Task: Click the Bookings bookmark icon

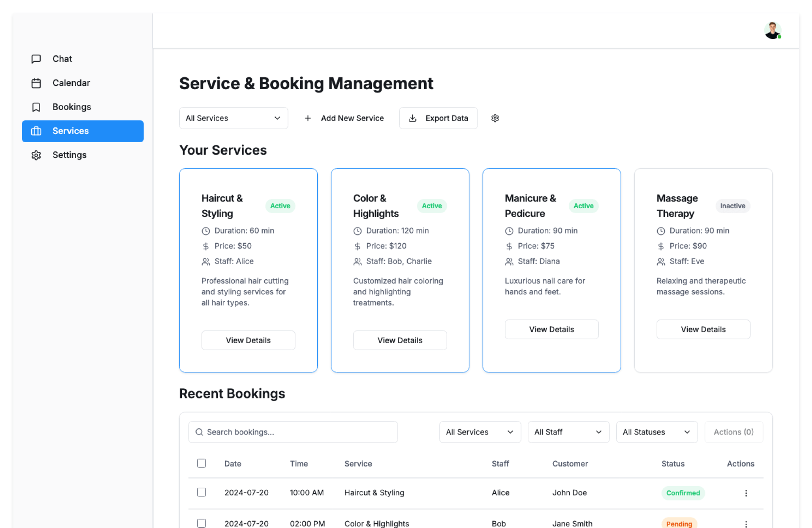Action: point(36,107)
